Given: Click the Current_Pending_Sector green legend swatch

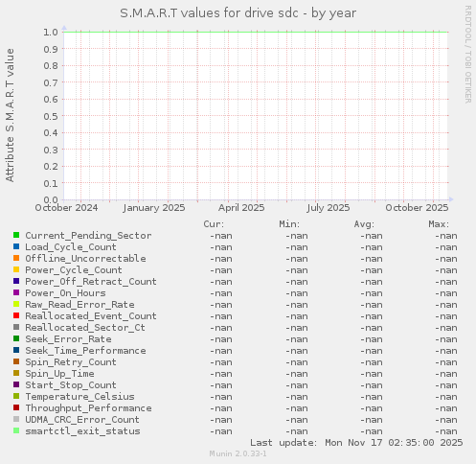Looking at the screenshot, I should [16, 235].
